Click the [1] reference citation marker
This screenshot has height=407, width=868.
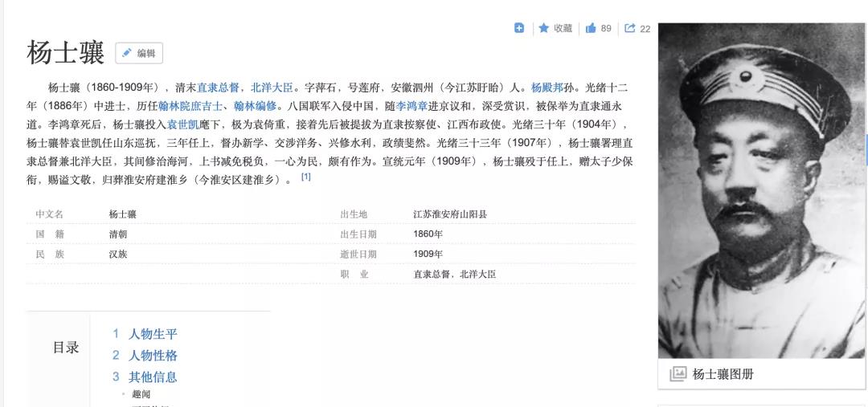pos(305,177)
